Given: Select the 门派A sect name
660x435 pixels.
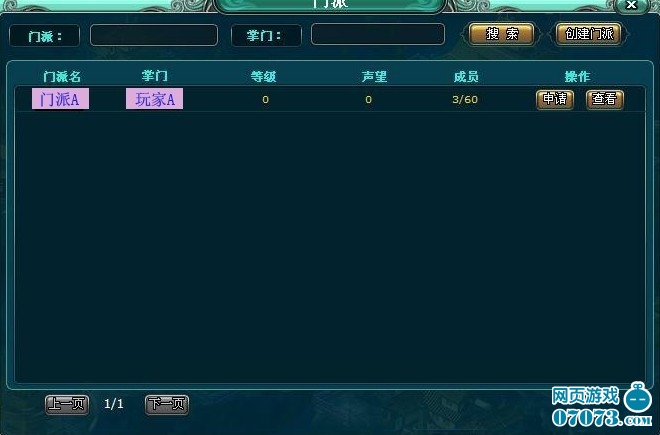Looking at the screenshot, I should 60,99.
